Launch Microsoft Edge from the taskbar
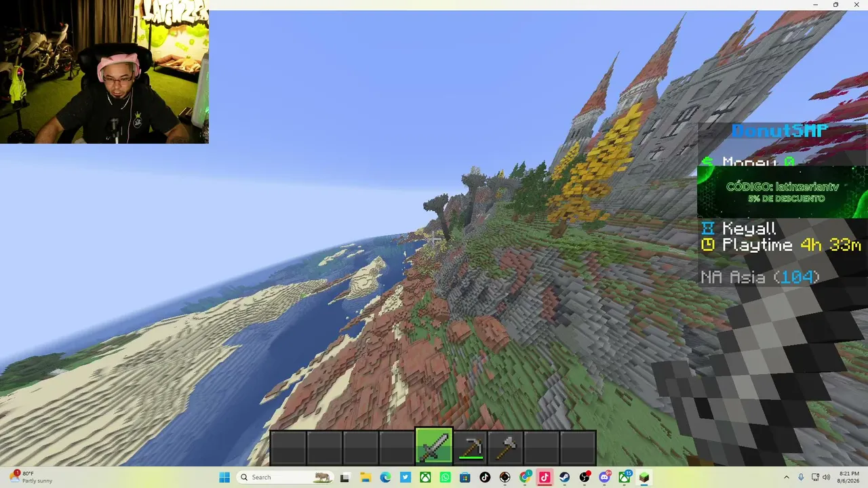 (x=385, y=477)
